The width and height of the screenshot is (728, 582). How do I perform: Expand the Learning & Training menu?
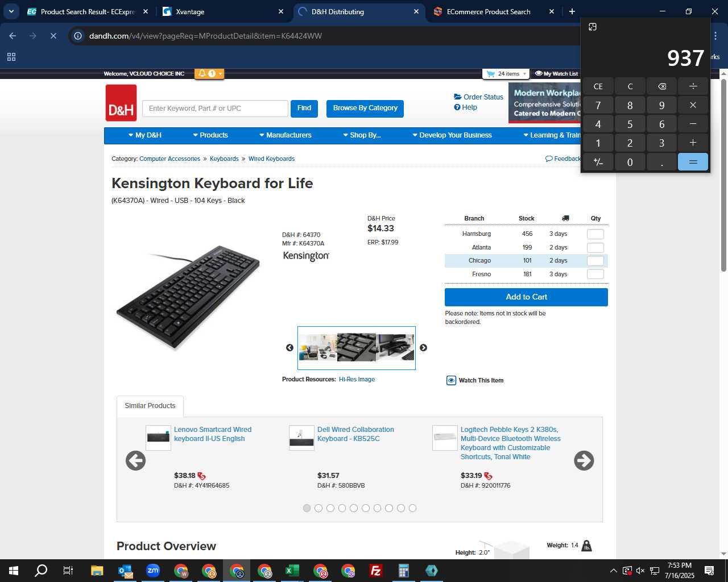pos(552,135)
